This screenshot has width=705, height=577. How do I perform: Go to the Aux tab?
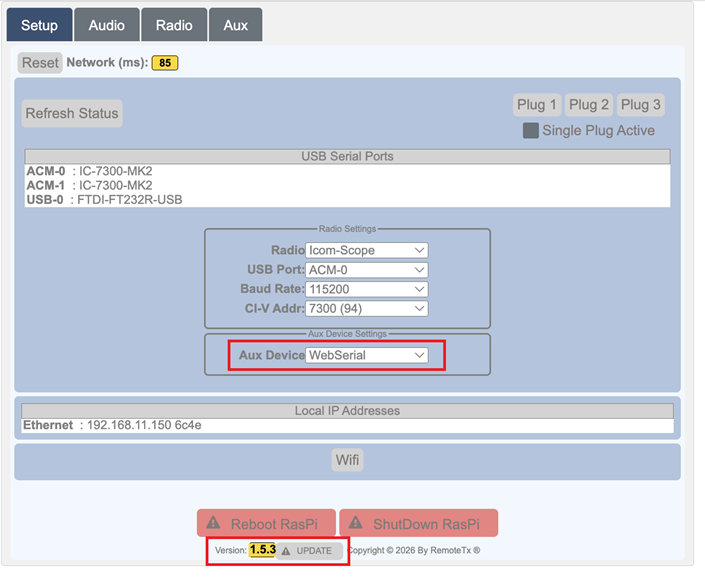click(x=235, y=25)
